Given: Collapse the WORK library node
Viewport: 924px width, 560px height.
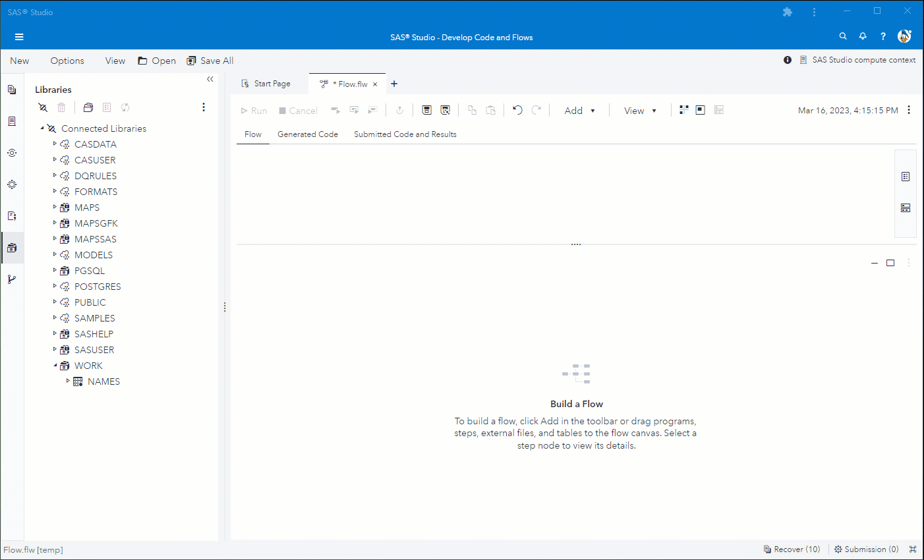Looking at the screenshot, I should point(55,365).
